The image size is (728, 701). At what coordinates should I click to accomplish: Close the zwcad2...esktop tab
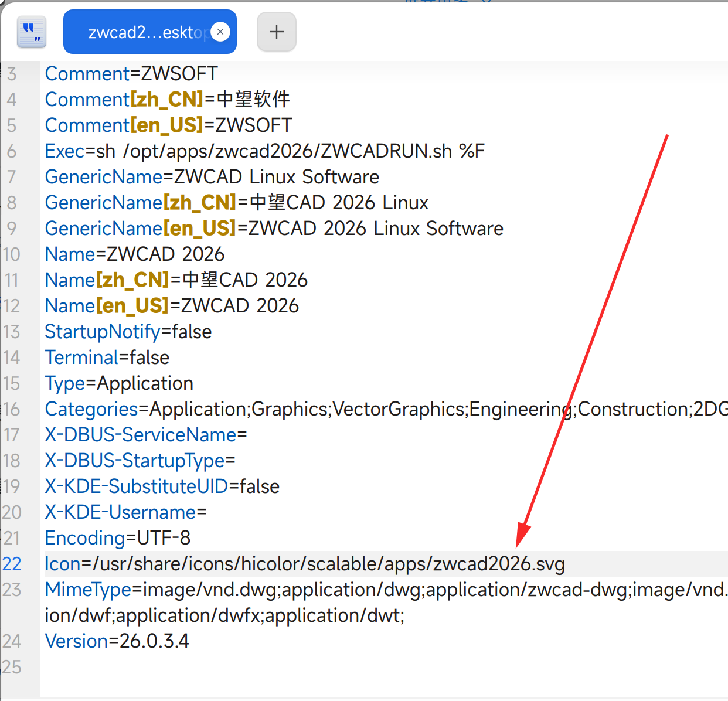click(220, 32)
